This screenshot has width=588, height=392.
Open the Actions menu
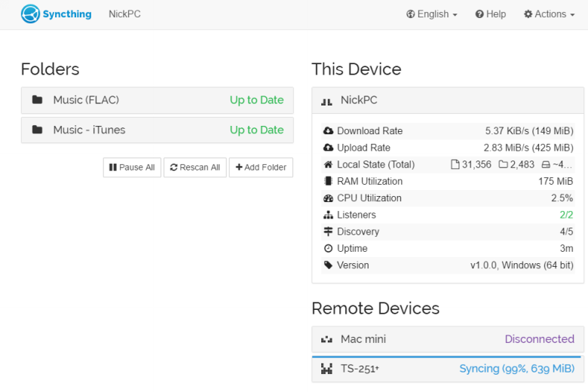point(549,14)
